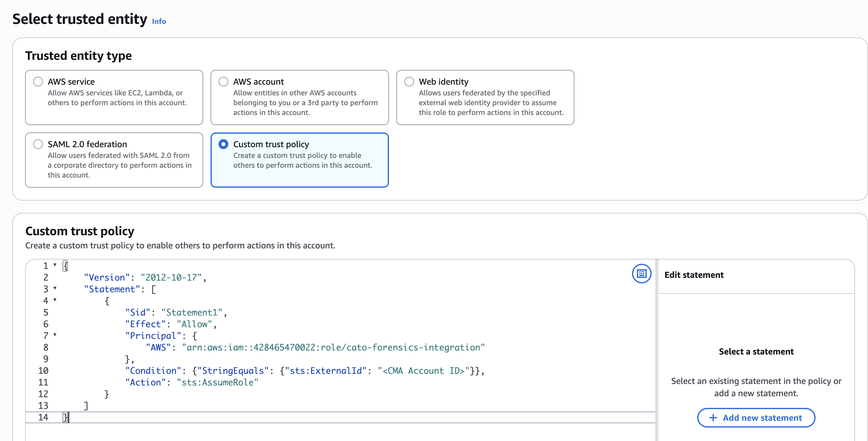Click the "StringEquals" operator key
868x441 pixels.
click(x=233, y=371)
